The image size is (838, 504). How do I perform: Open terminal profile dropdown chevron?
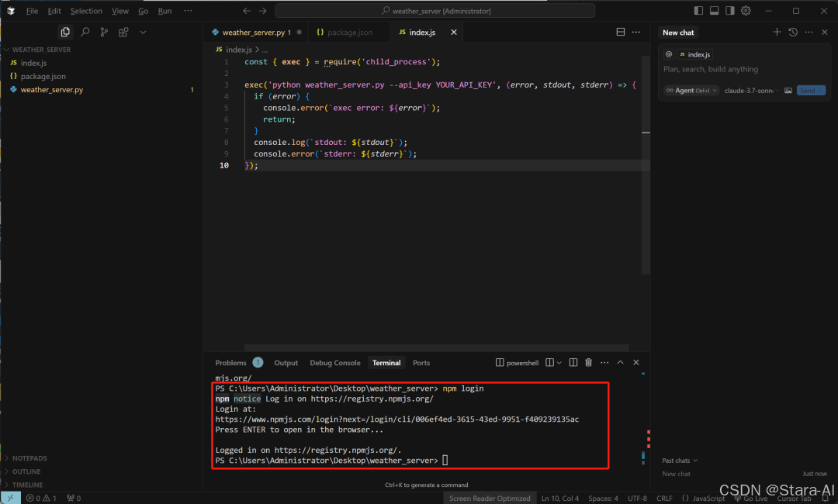pyautogui.click(x=559, y=363)
